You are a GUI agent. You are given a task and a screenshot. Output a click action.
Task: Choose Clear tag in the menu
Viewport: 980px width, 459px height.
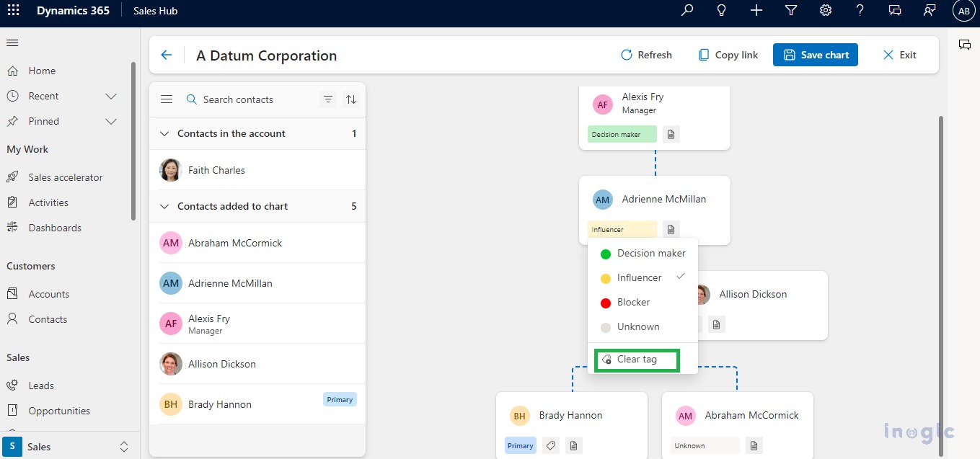click(636, 359)
